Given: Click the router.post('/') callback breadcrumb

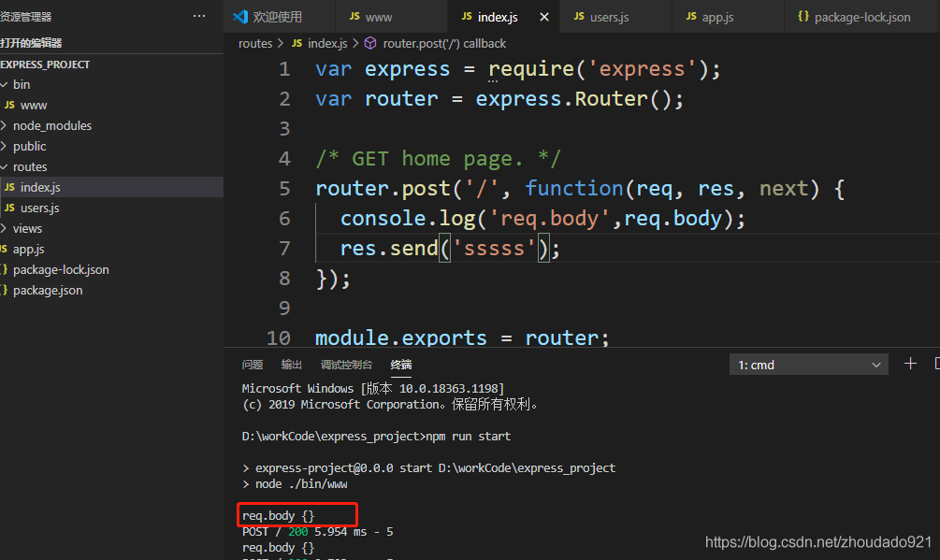Looking at the screenshot, I should click(444, 44).
